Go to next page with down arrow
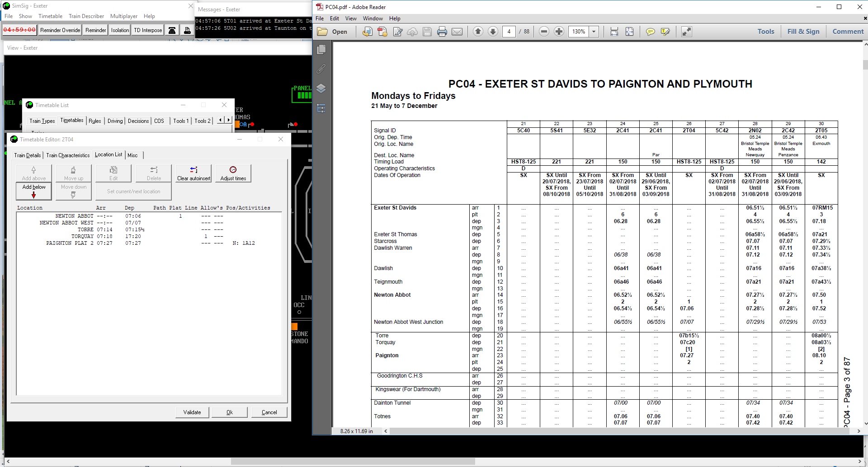Image resolution: width=868 pixels, height=467 pixels. point(493,31)
